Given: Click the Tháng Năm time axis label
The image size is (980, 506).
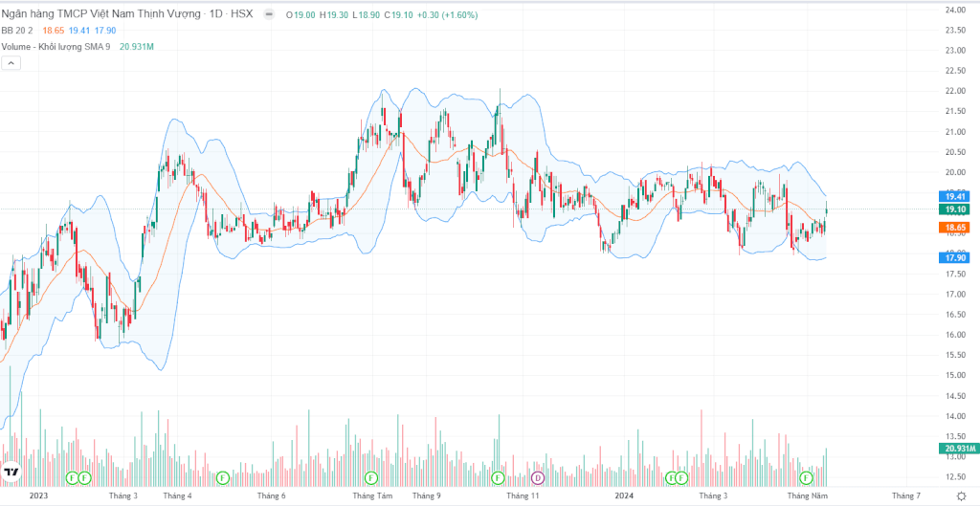Looking at the screenshot, I should point(808,496).
